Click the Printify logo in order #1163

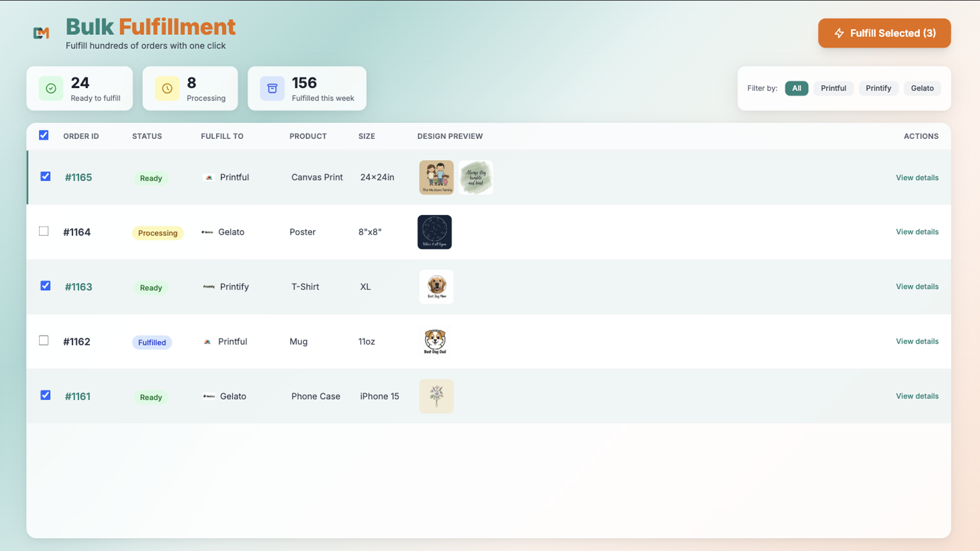pyautogui.click(x=209, y=287)
